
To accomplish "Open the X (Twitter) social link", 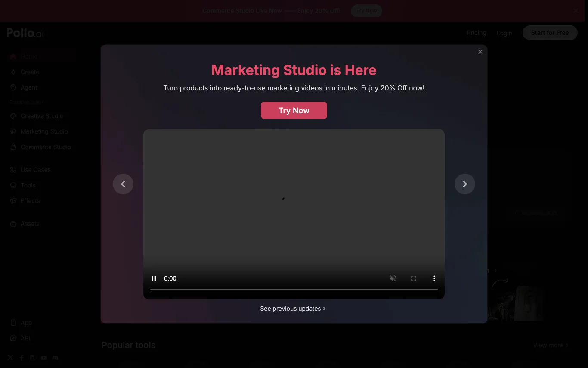I will click(x=10, y=358).
